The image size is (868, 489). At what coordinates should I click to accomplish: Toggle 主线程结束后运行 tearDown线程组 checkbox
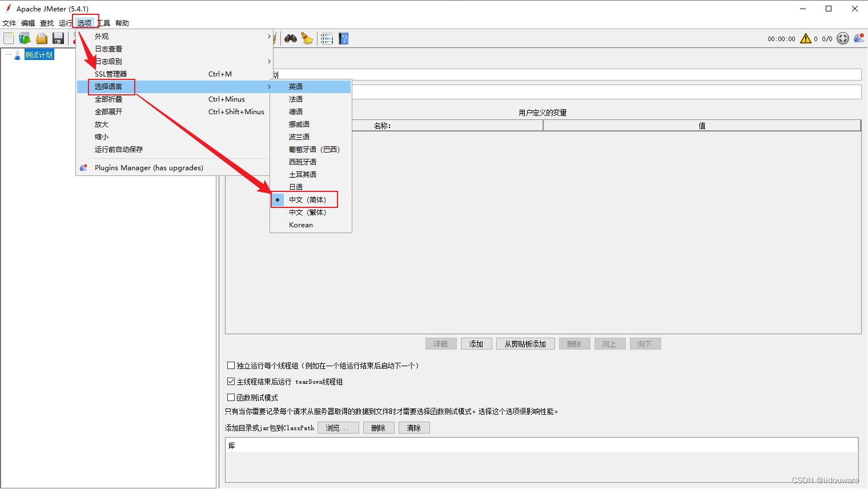231,382
